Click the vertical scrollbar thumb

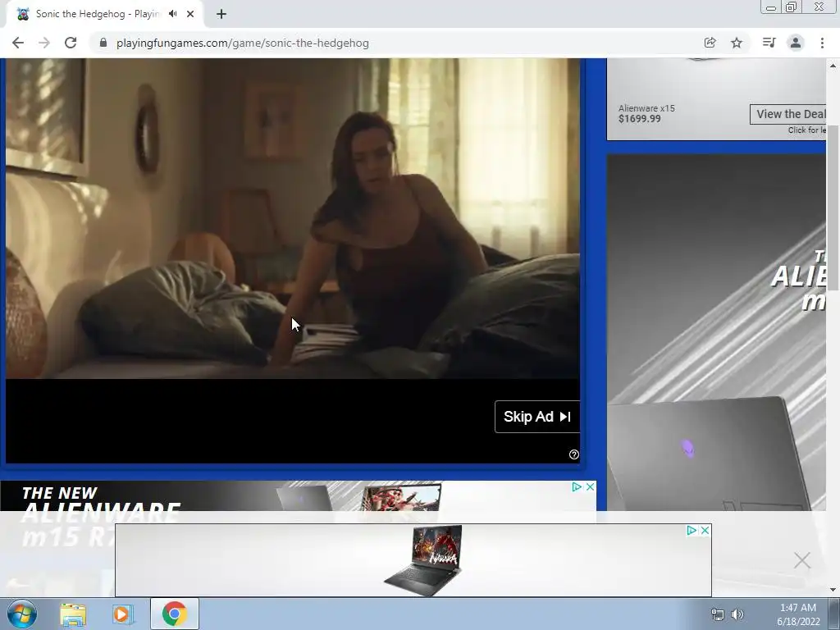point(833,208)
